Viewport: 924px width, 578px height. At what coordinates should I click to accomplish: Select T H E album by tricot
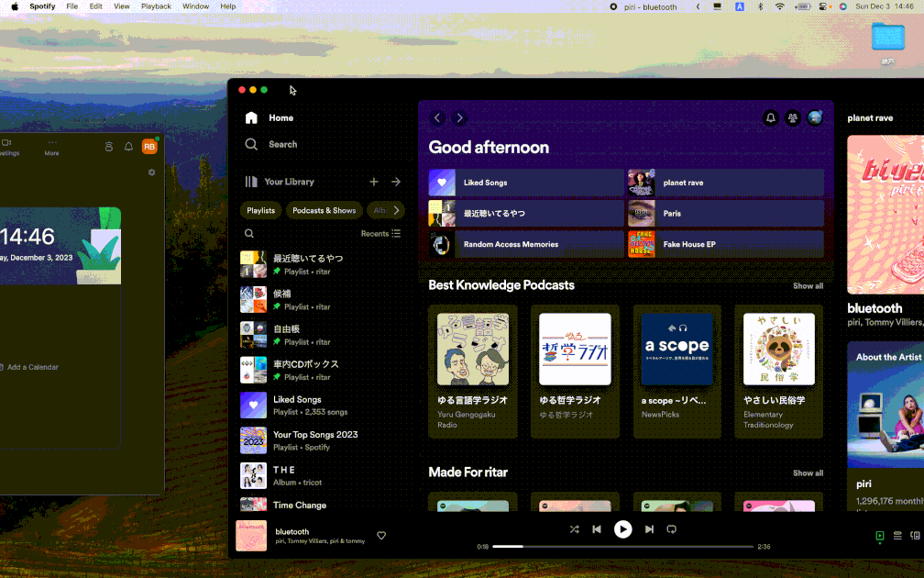click(321, 476)
